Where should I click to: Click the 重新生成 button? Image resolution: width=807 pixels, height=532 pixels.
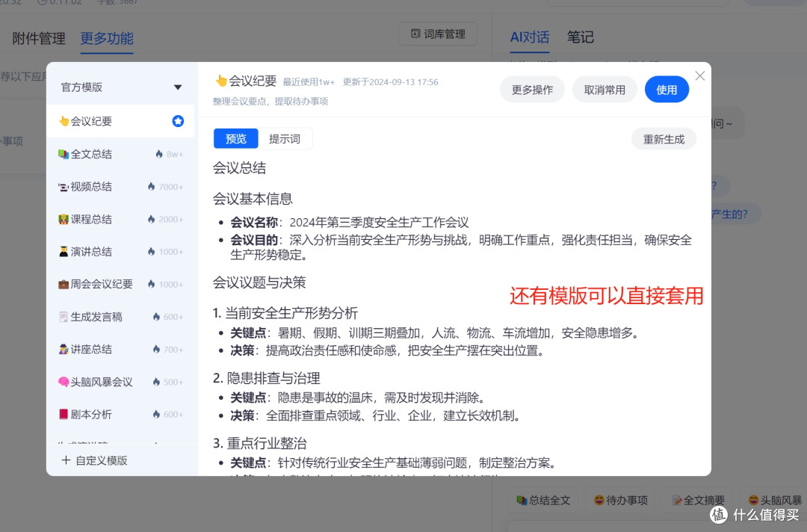click(664, 140)
